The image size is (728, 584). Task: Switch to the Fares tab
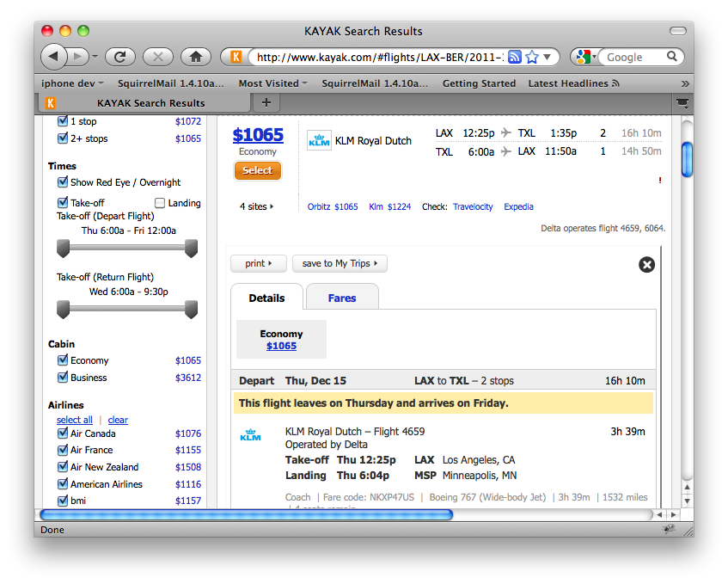tap(342, 297)
